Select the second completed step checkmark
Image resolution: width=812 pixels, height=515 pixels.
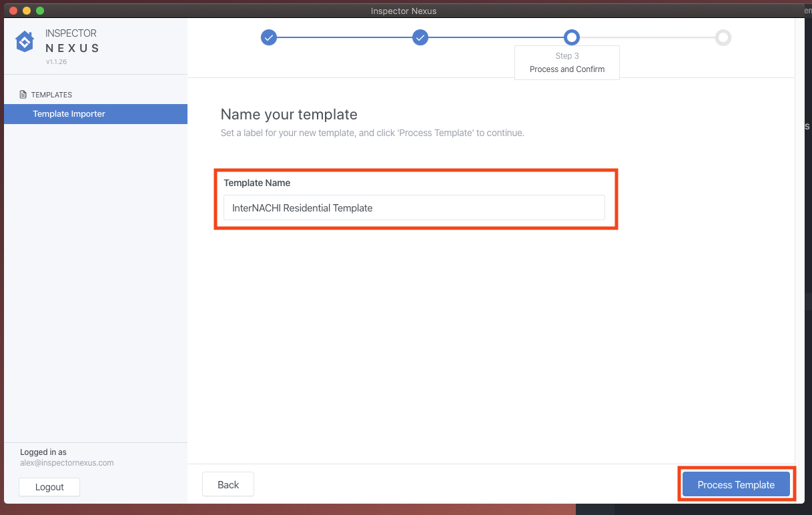420,37
